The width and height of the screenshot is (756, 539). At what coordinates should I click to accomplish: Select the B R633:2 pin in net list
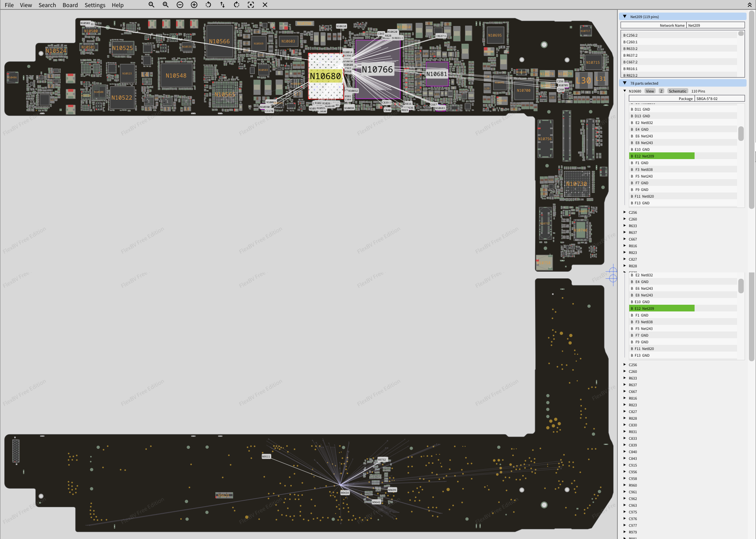pos(630,49)
